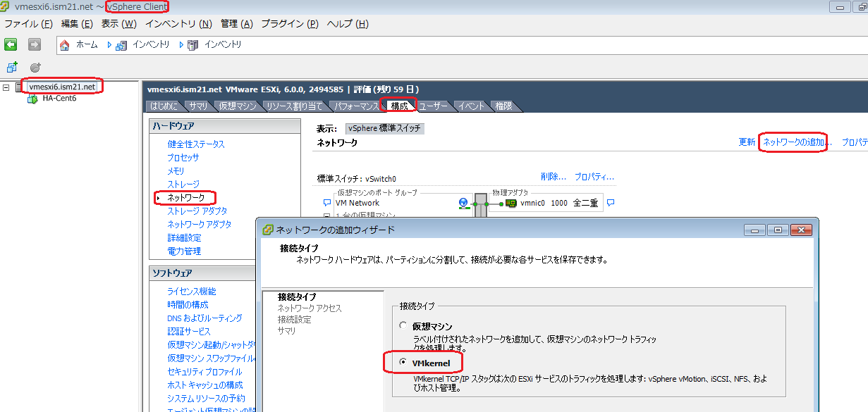Click 削除 link for vSwitch0
Image resolution: width=868 pixels, height=412 pixels.
pyautogui.click(x=554, y=177)
